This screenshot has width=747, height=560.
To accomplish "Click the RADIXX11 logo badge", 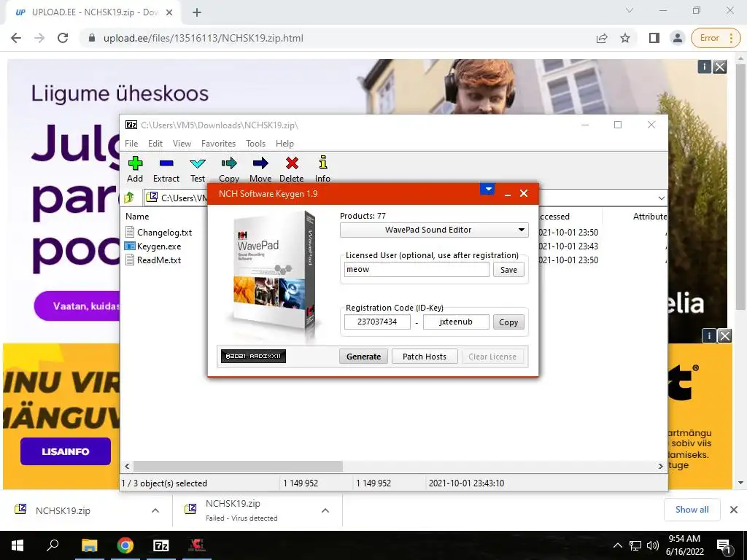I will [x=253, y=356].
